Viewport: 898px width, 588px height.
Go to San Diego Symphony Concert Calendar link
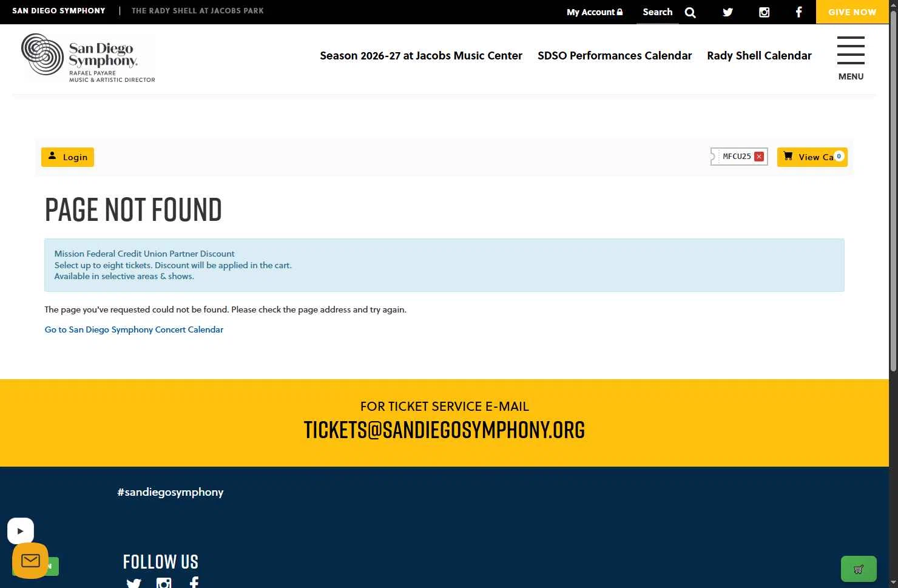pyautogui.click(x=134, y=329)
